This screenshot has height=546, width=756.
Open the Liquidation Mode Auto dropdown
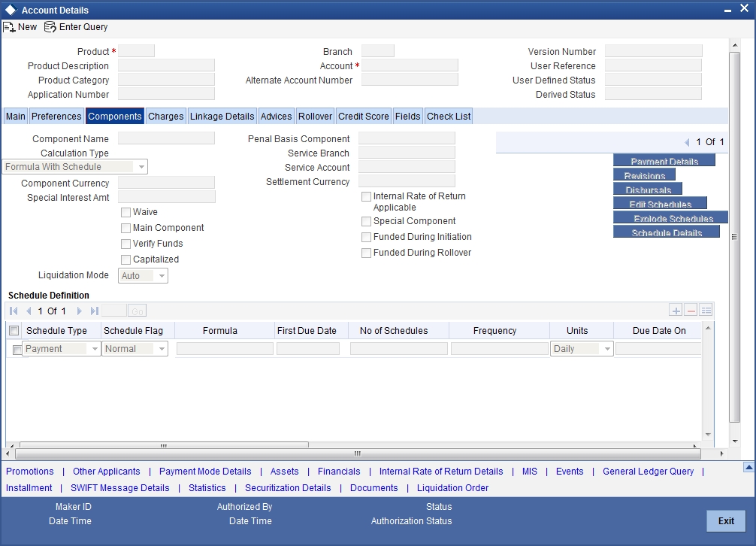click(144, 276)
